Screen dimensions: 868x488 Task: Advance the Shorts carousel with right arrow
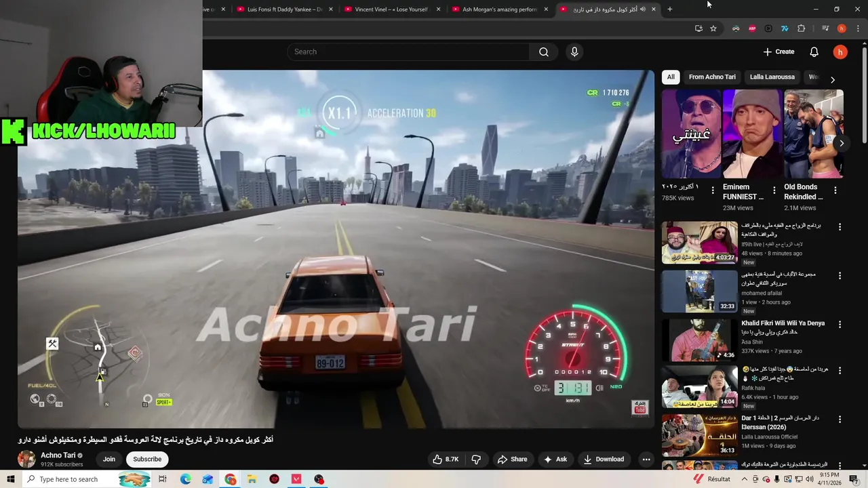click(842, 143)
